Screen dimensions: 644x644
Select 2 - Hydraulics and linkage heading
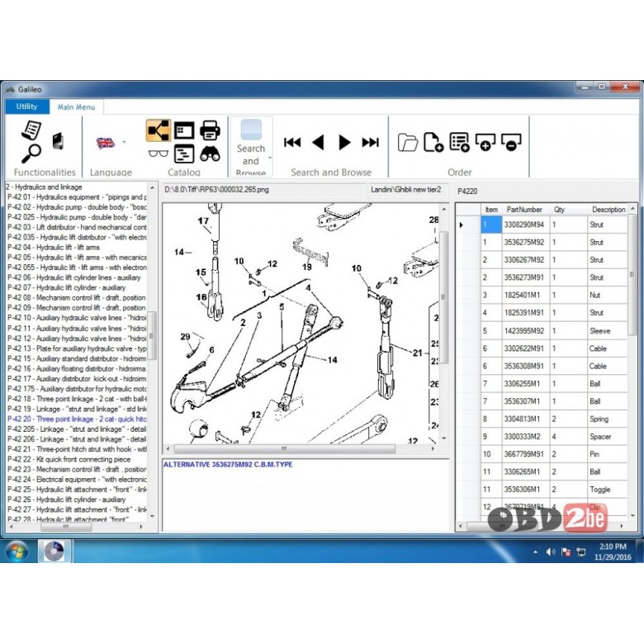point(44,187)
